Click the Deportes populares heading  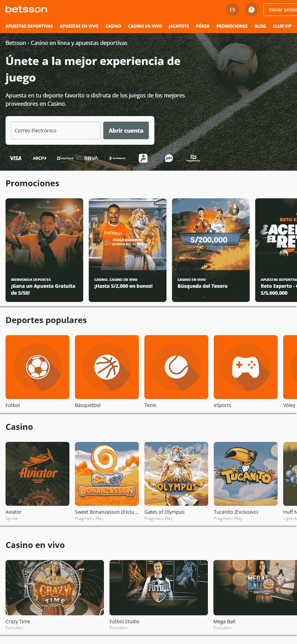[46, 320]
